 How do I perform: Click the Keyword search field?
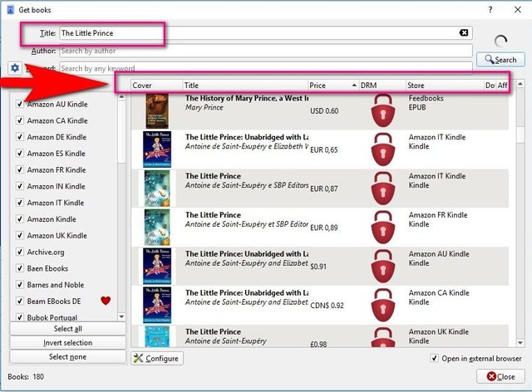point(266,67)
